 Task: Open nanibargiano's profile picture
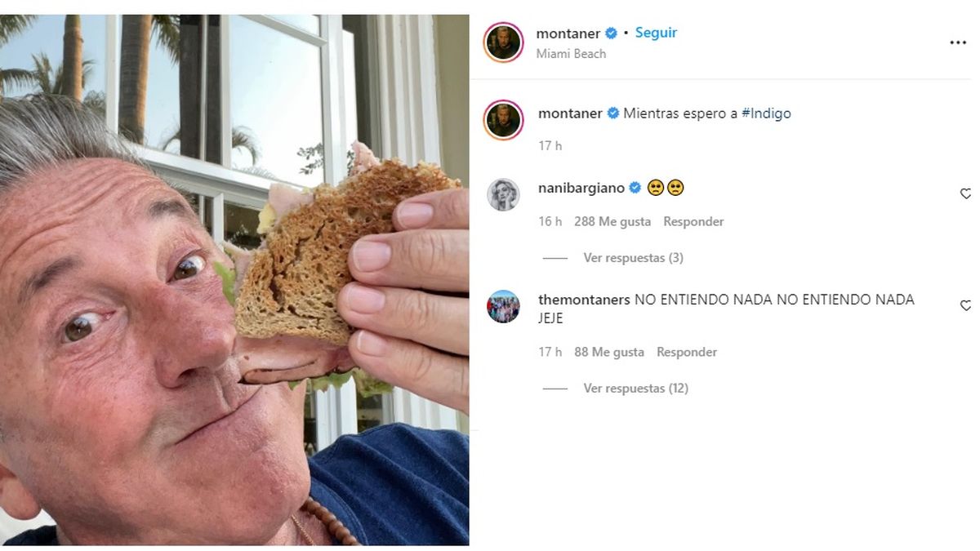tap(503, 194)
